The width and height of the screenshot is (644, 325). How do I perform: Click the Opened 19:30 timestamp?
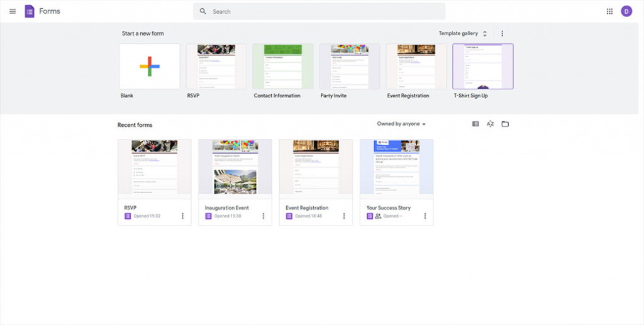pyautogui.click(x=228, y=216)
